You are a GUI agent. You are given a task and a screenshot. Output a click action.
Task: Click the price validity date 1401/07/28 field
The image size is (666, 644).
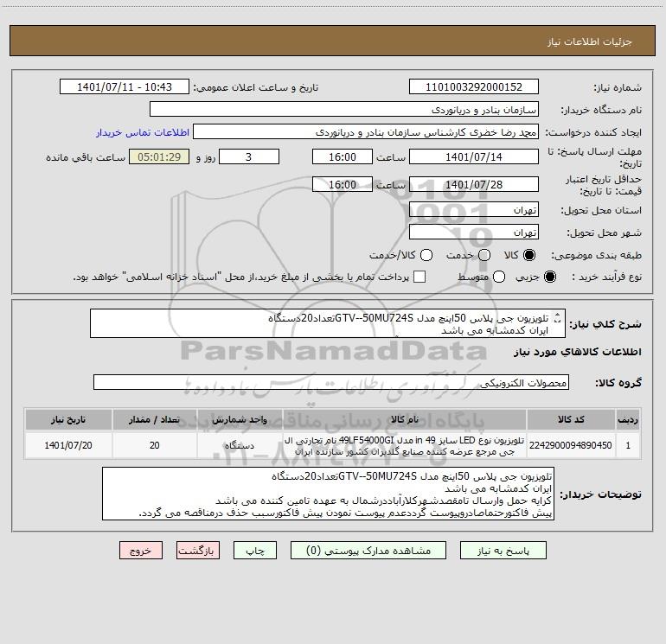pyautogui.click(x=474, y=184)
